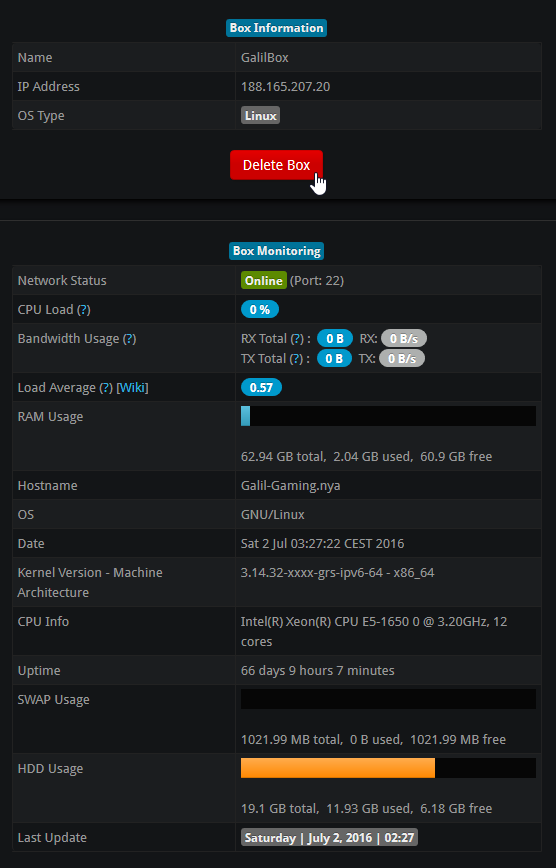Screen dimensions: 556x868
Task: Click the green Online status badge
Action: click(264, 281)
